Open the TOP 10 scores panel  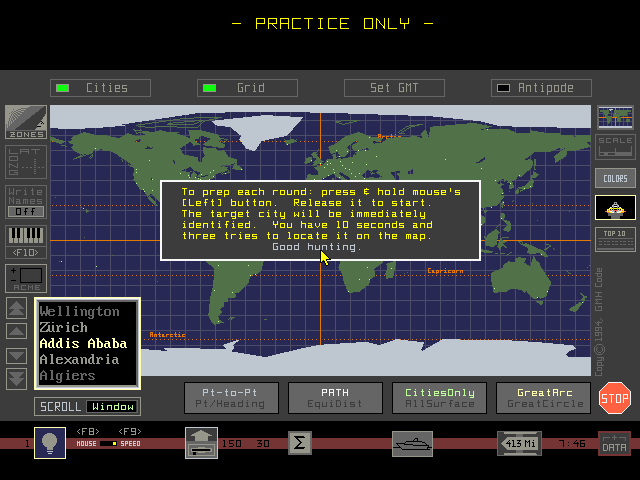pyautogui.click(x=615, y=240)
